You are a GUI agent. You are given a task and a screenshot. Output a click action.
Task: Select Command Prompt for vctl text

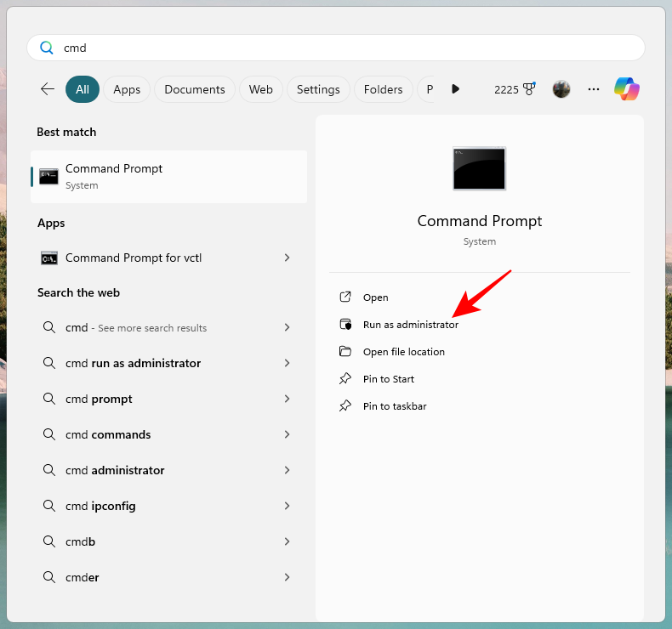(x=134, y=258)
